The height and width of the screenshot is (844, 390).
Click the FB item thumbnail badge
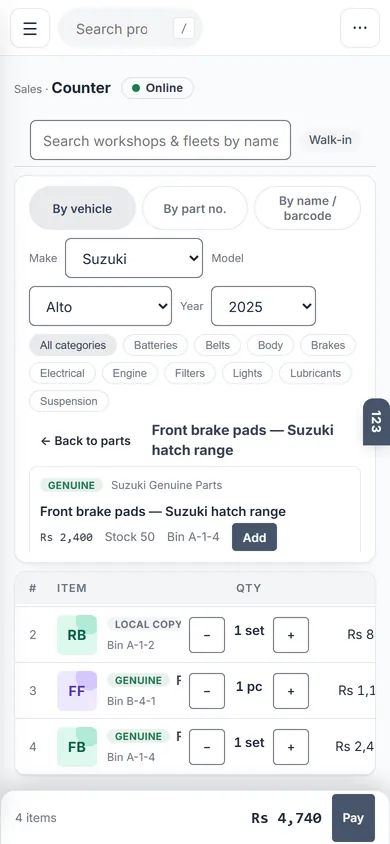(77, 747)
